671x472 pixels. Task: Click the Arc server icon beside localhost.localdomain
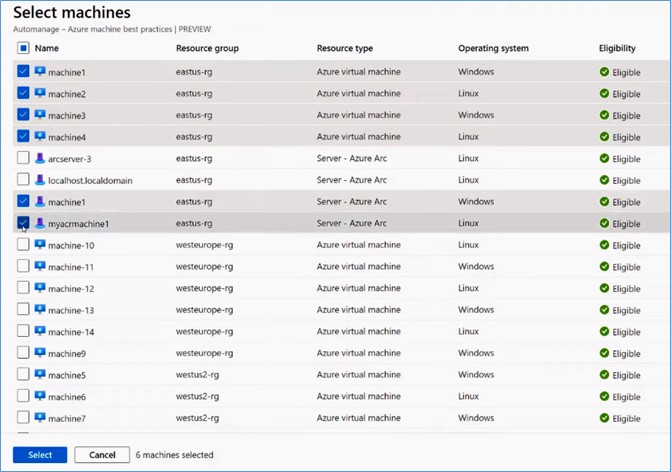tap(40, 180)
